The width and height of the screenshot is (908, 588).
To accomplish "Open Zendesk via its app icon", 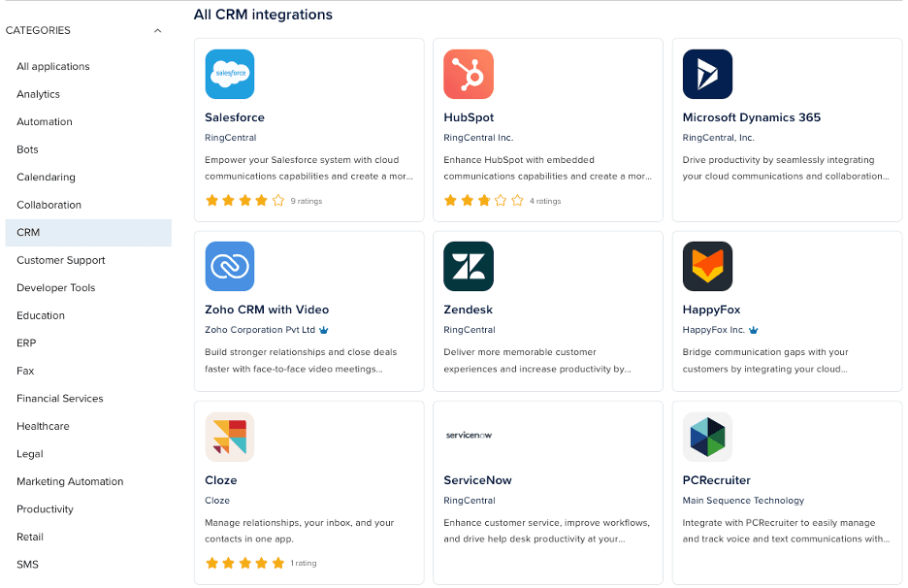I will point(469,266).
